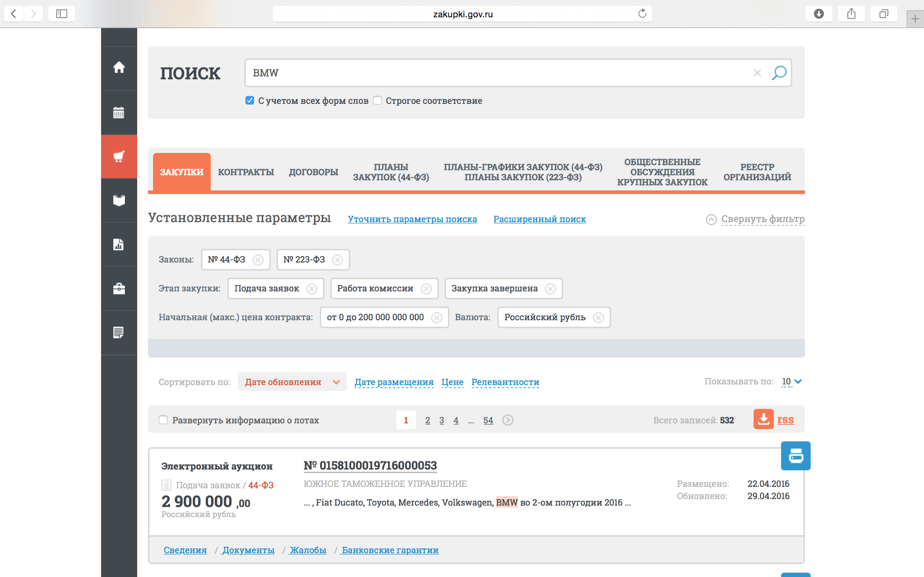Open Жалобы for the auction
924x577 pixels.
[x=308, y=550]
